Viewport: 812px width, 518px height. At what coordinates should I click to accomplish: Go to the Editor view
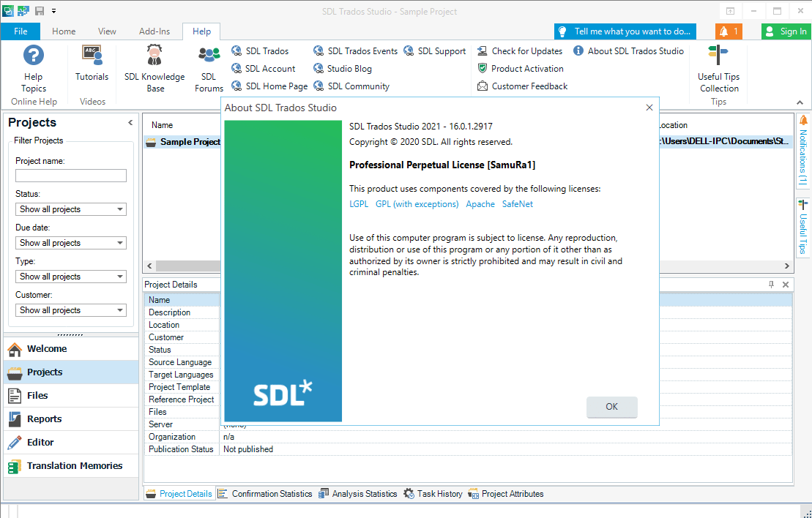pyautogui.click(x=72, y=442)
